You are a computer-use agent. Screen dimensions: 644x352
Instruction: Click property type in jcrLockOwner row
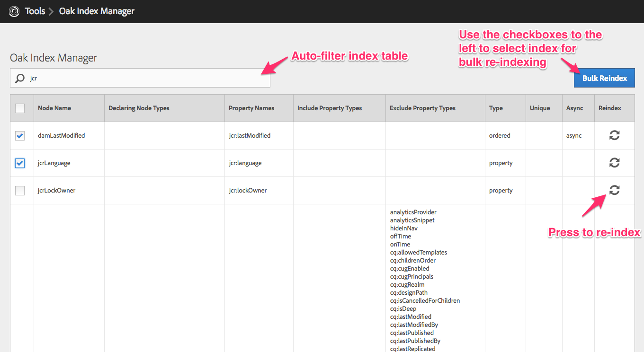click(x=501, y=190)
